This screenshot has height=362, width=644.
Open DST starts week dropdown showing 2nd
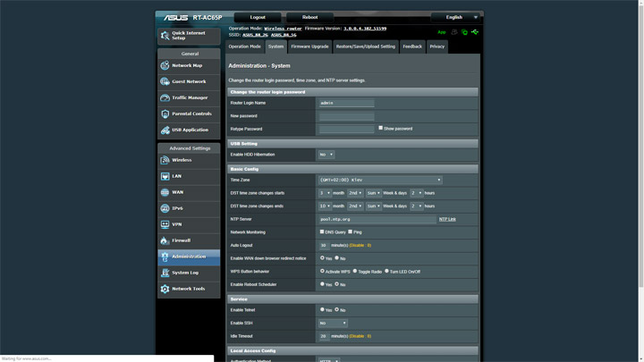point(355,193)
